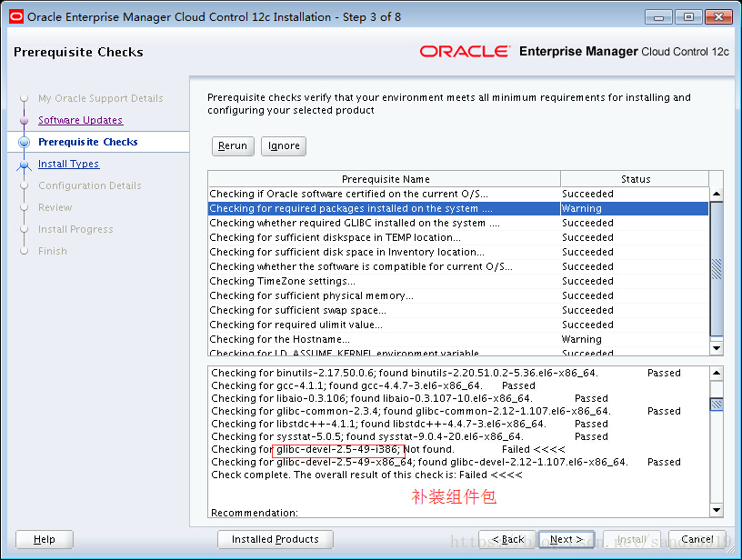Image resolution: width=742 pixels, height=560 pixels.
Task: Select row 'Checking for sufficient disk space in Inventory'
Action: click(458, 252)
